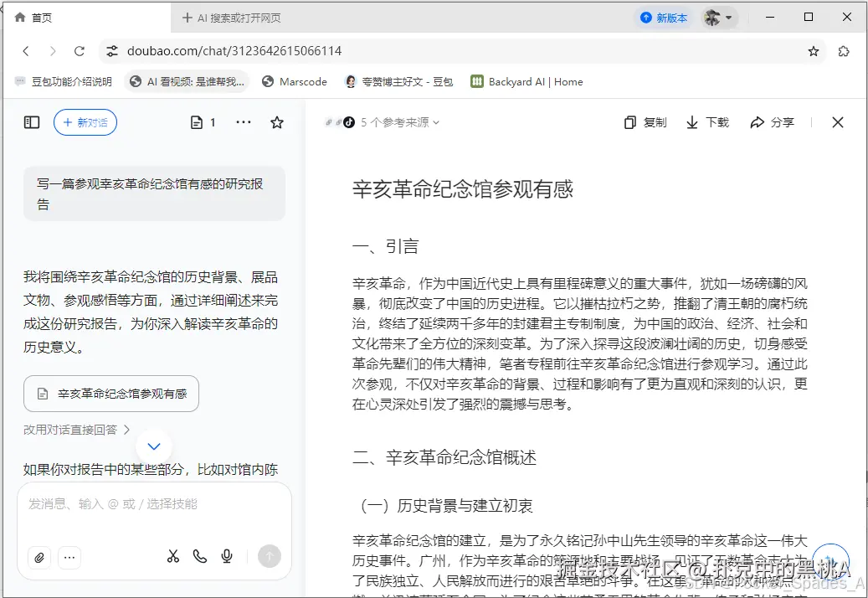Screen dimensions: 868x598
Task: Click the user prompt message bubble
Action: click(x=155, y=193)
